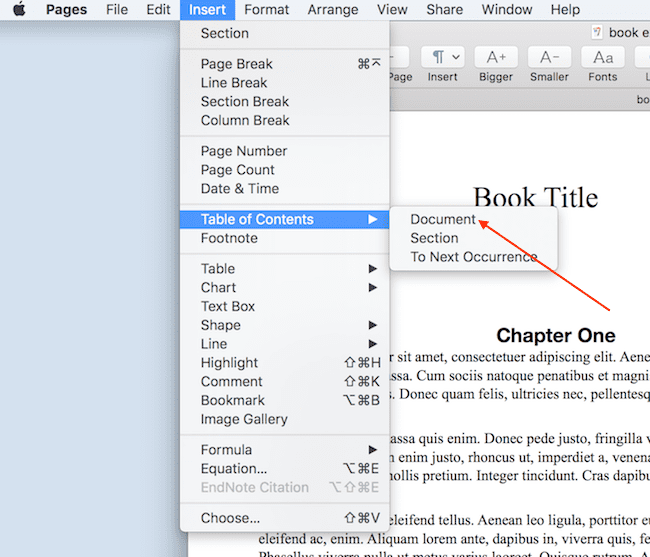Open the Format menu
The width and height of the screenshot is (650, 557).
[x=266, y=10]
